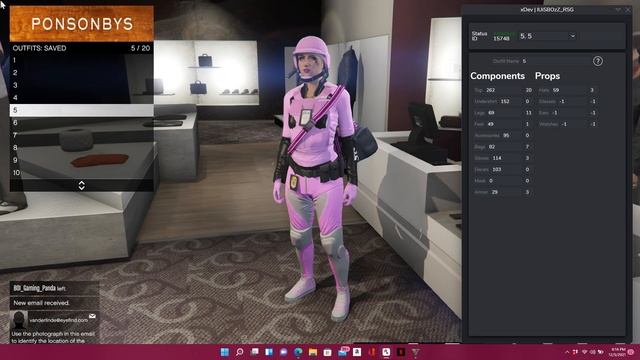
Task: Open File Explorer from taskbar
Action: coord(313,352)
